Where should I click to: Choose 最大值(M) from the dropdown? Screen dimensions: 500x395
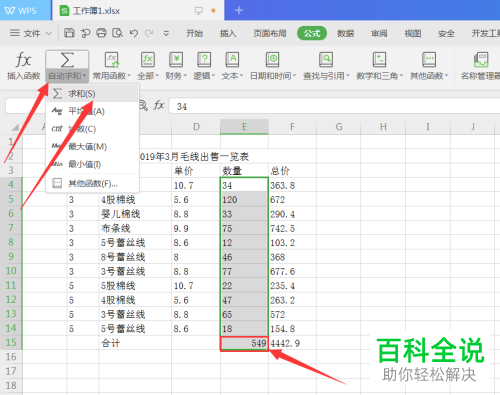[93, 146]
